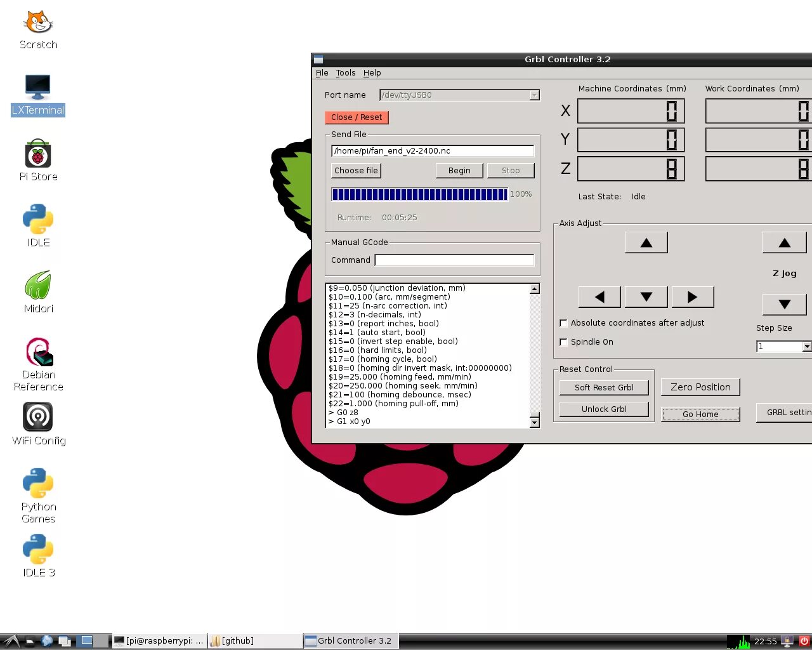Click the '$19=25.000 (homing feed, mm/min)' log line
The height and width of the screenshot is (650, 812).
[400, 377]
